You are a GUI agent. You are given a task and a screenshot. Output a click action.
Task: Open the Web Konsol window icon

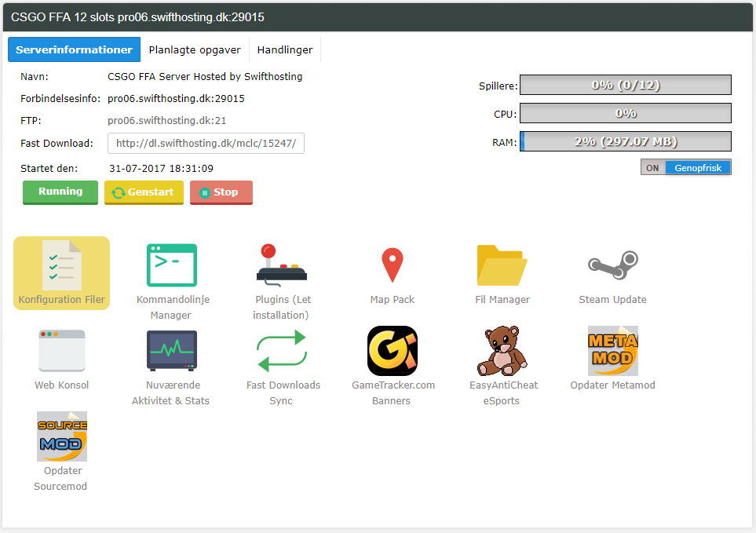click(x=62, y=351)
